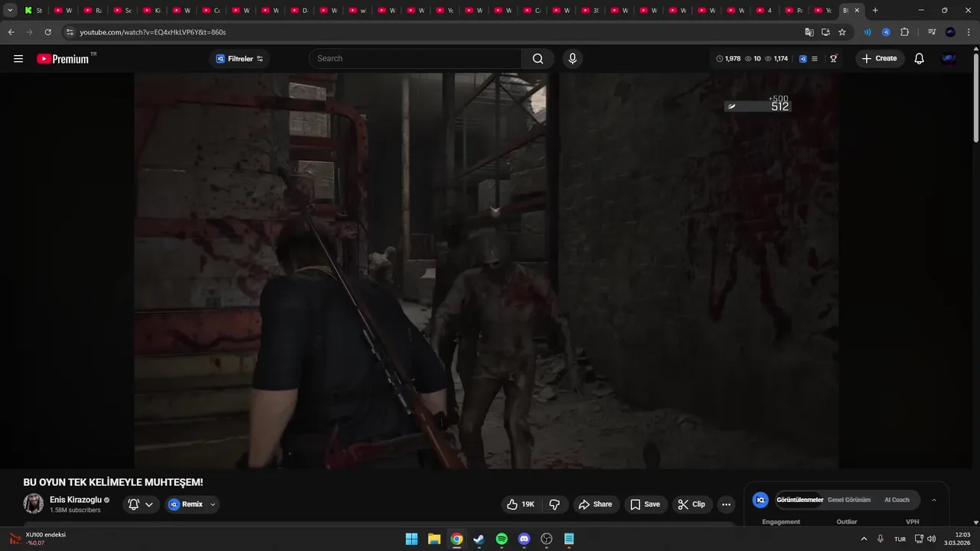Viewport: 980px width, 551px height.
Task: Open Windows Start menu
Action: tap(411, 539)
